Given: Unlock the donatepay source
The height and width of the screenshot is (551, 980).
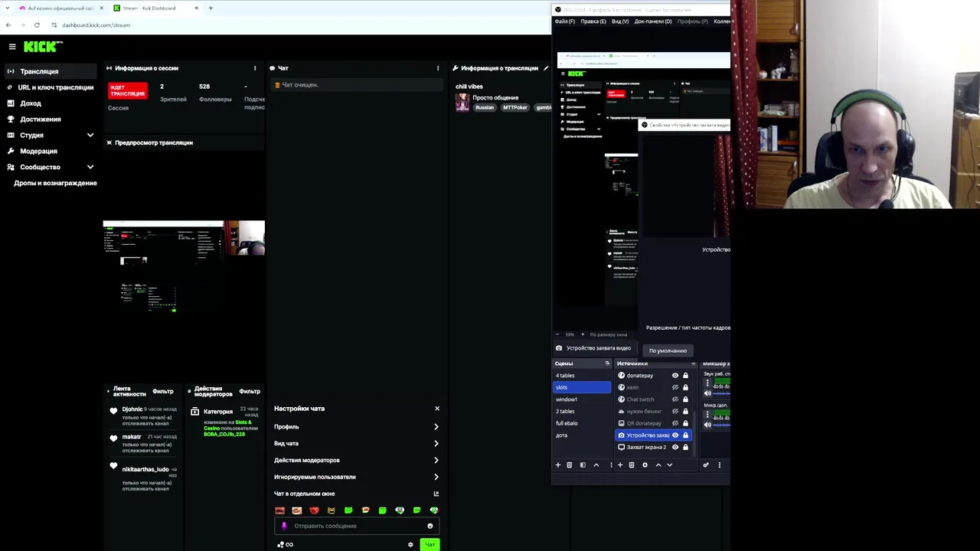Looking at the screenshot, I should [685, 376].
